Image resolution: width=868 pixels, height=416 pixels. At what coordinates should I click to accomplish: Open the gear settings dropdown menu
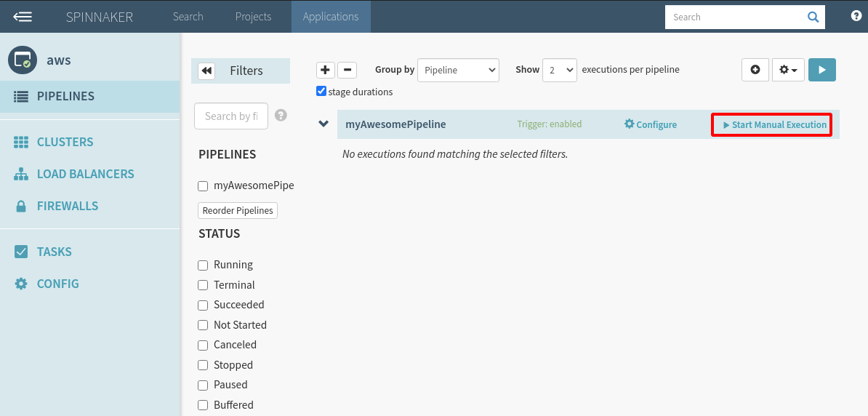point(788,70)
